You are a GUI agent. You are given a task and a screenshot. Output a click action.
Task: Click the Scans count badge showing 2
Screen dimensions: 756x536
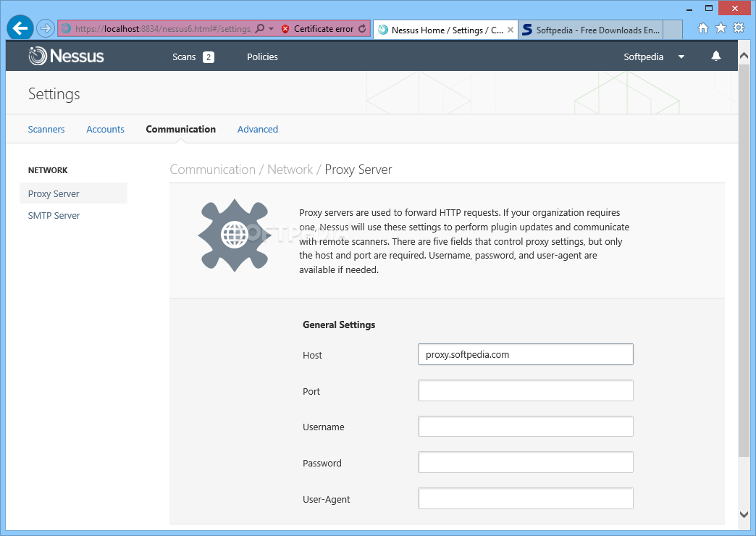click(x=209, y=57)
